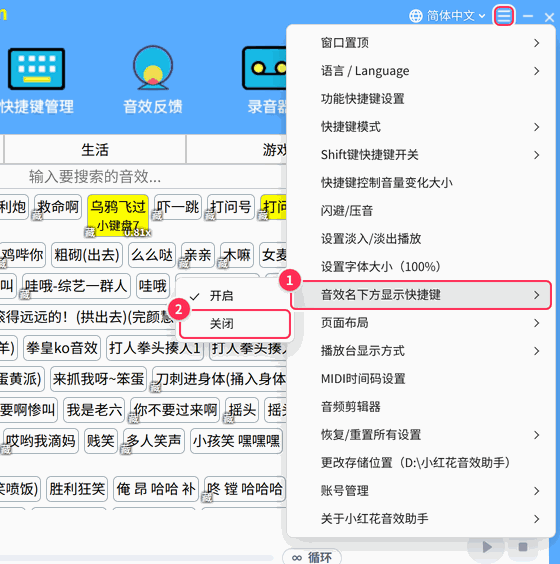This screenshot has height=564, width=560.
Task: Play the 贱笑 sound effect
Action: tap(101, 441)
